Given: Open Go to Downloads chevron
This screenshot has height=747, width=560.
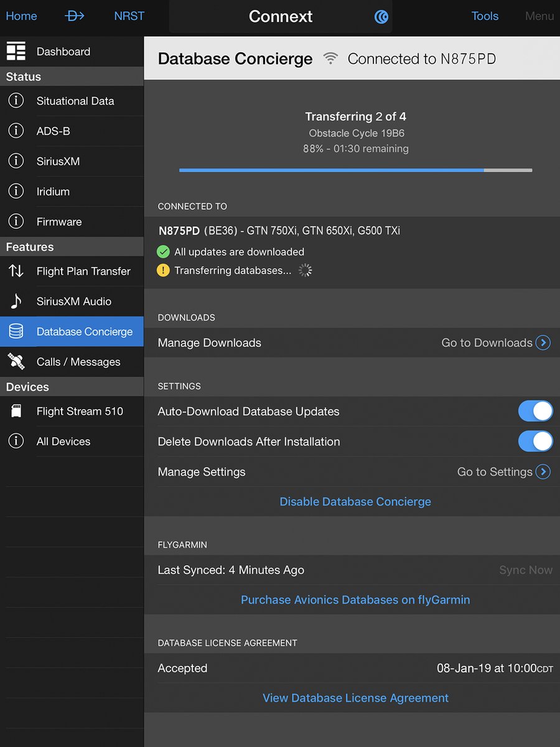Looking at the screenshot, I should point(543,342).
